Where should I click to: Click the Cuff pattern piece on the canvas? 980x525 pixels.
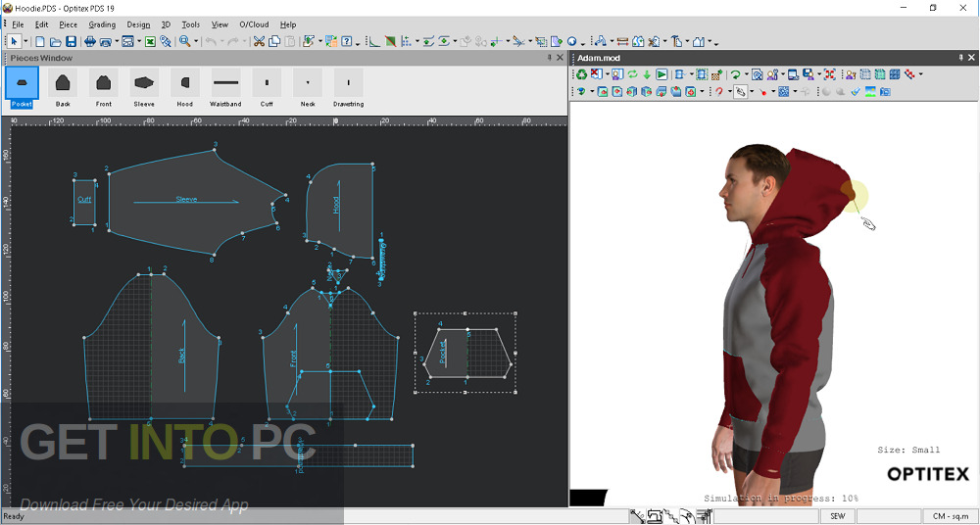[84, 201]
